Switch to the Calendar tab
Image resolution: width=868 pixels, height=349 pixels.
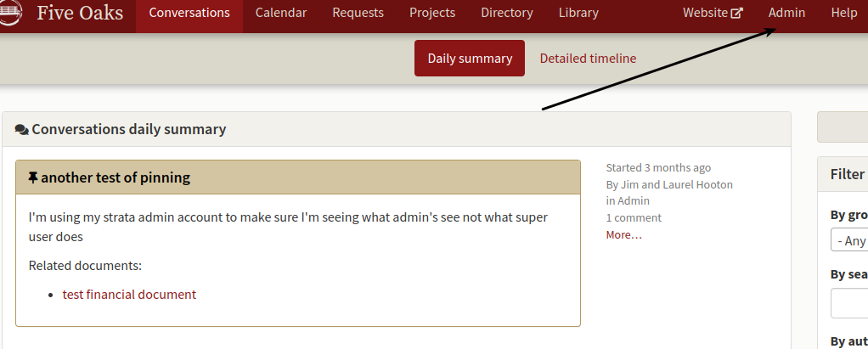(x=281, y=13)
